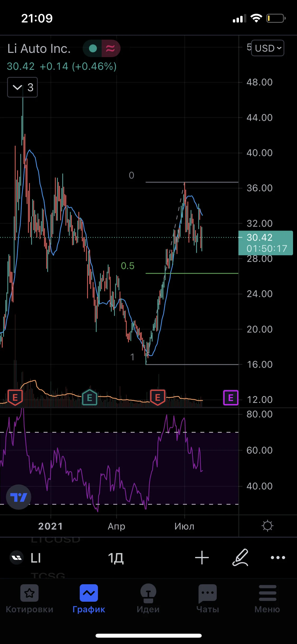The image size is (297, 644).
Task: Open the Меню tab
Action: pos(267,599)
